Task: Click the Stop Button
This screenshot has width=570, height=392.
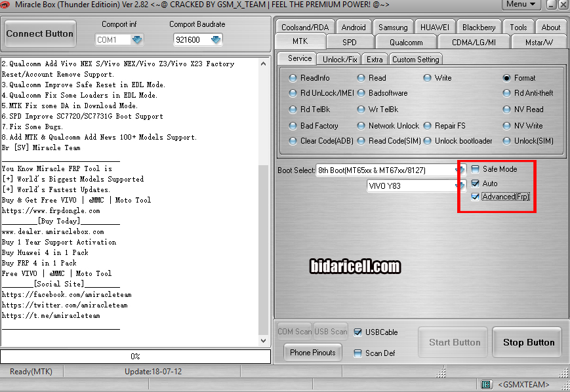Action: (529, 342)
